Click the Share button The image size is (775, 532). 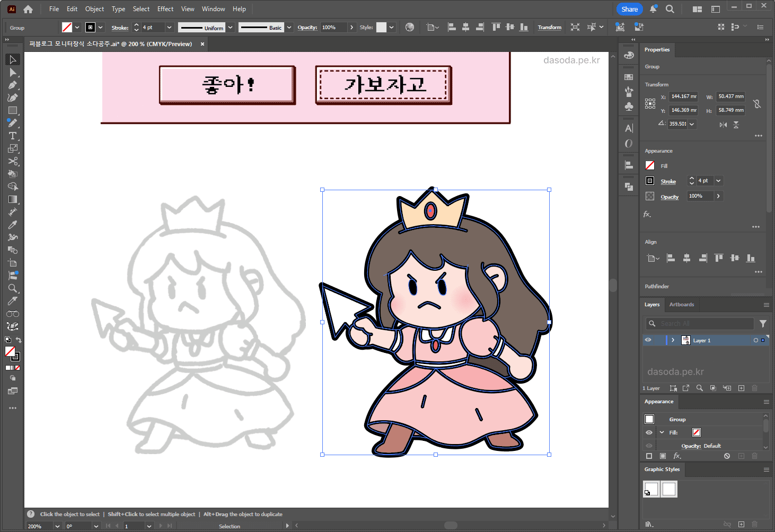tap(629, 9)
